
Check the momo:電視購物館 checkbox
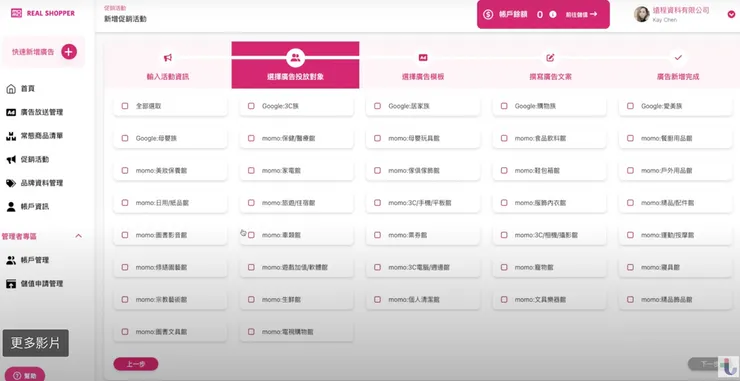[x=251, y=332]
